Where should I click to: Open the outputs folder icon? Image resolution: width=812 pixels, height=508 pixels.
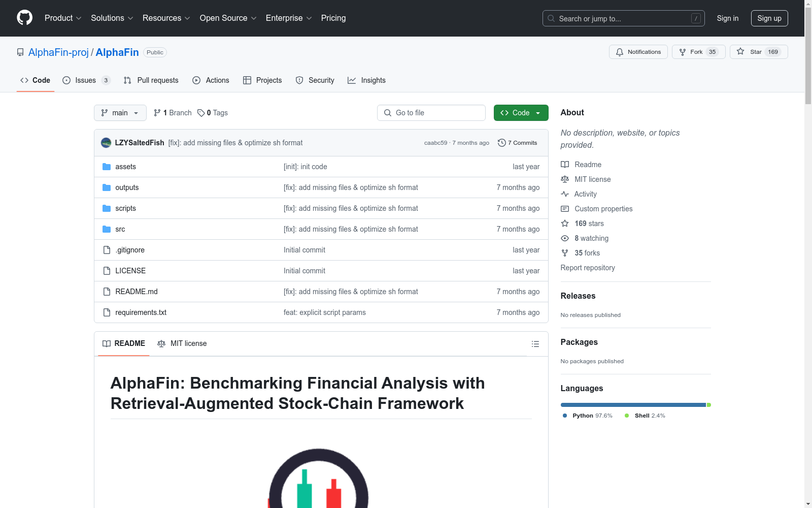coord(107,187)
